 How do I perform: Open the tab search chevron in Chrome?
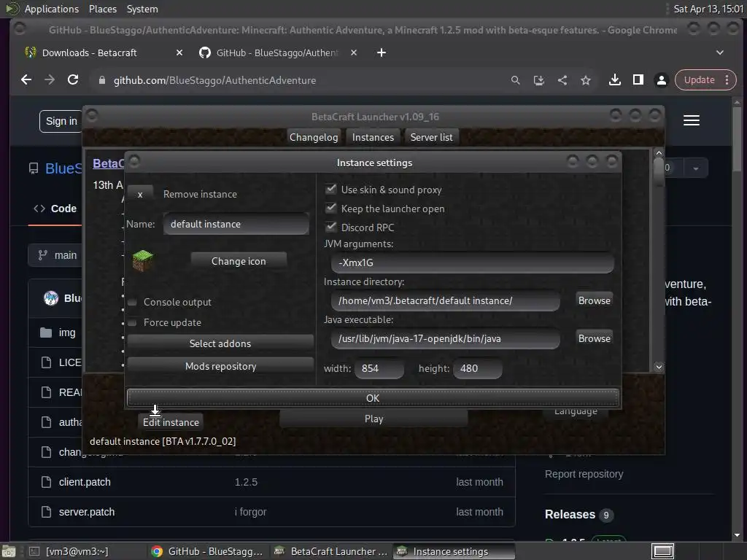coord(720,52)
